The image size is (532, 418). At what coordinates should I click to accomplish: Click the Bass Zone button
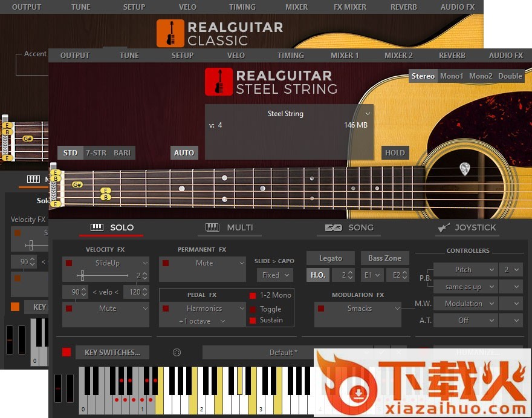click(384, 258)
